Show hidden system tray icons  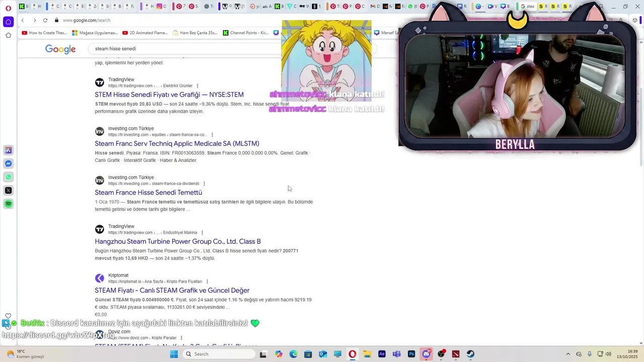pyautogui.click(x=568, y=354)
